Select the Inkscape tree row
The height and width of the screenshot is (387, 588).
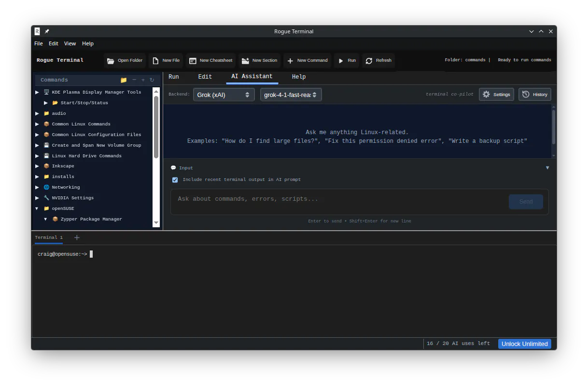tap(93, 166)
